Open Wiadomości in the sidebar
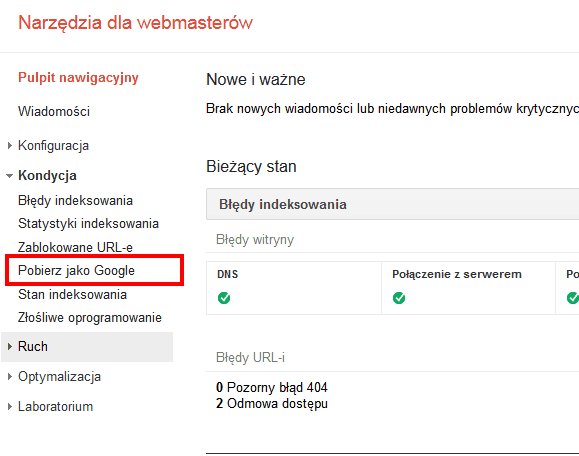This screenshot has width=579, height=456. point(54,111)
